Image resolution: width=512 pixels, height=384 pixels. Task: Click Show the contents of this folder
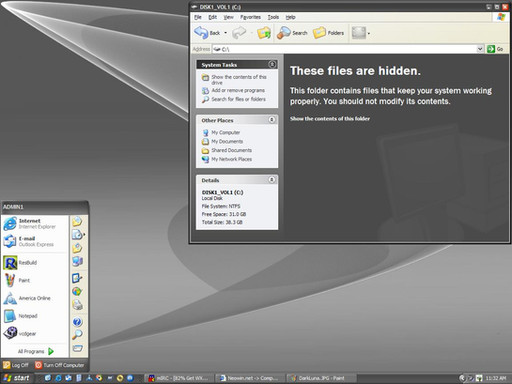coord(330,118)
